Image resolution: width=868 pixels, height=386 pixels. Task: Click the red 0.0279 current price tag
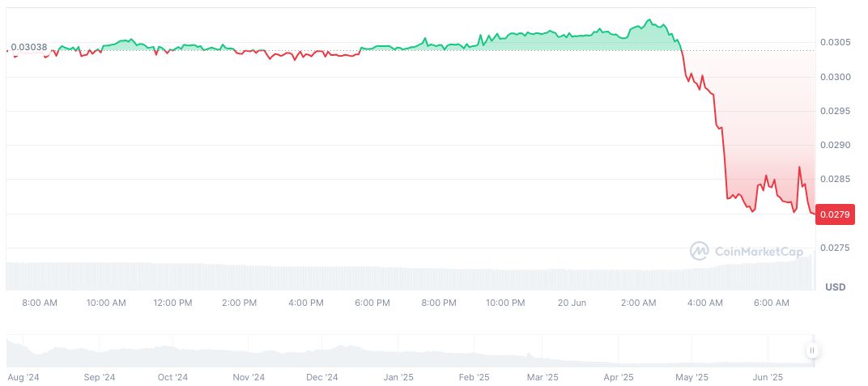[833, 214]
